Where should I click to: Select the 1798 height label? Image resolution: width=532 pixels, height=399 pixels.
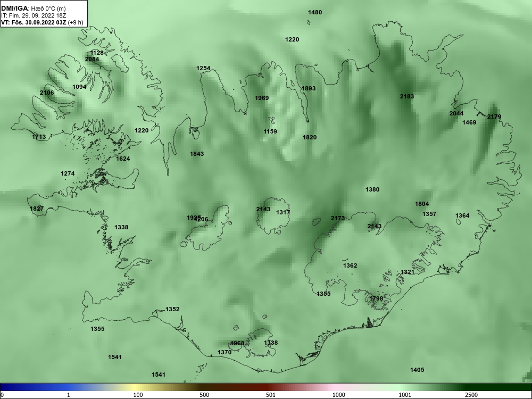pos(376,298)
